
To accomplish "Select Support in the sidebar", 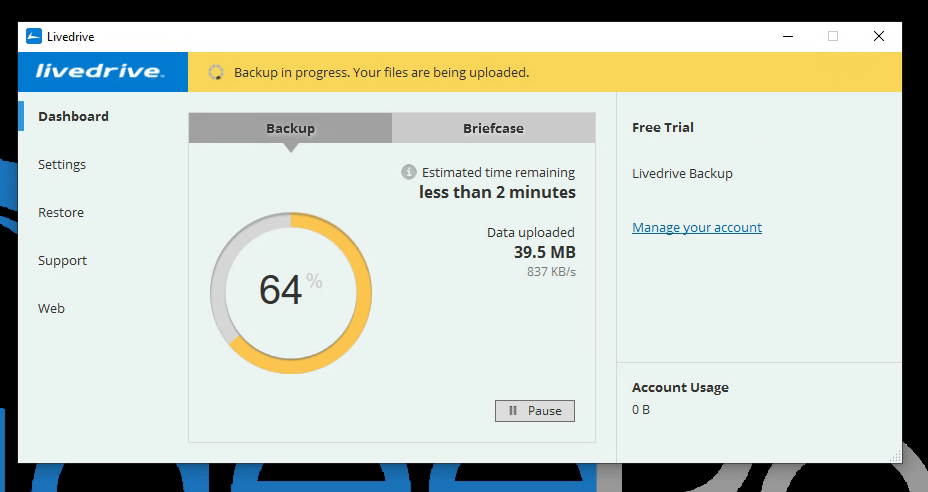I will point(62,260).
